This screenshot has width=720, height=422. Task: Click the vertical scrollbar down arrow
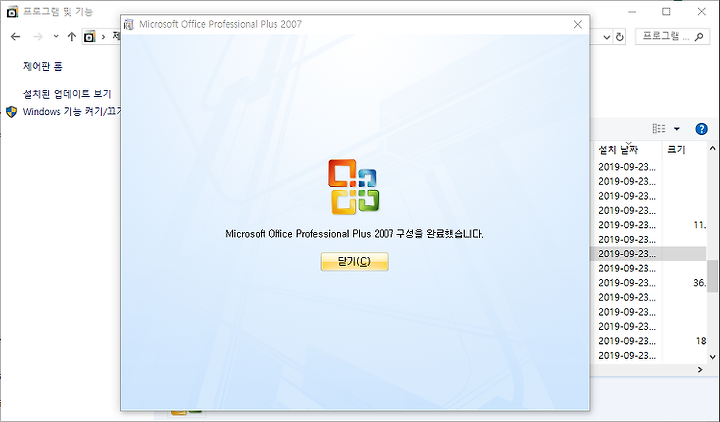713,357
